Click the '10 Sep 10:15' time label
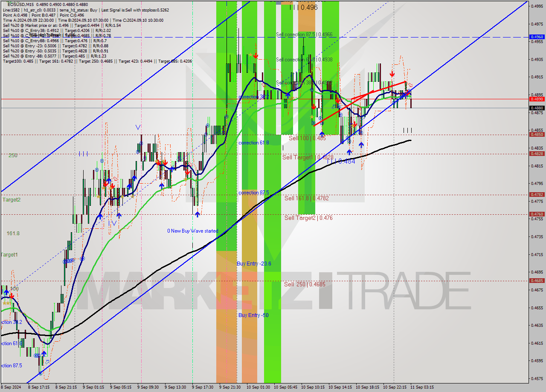 point(313,387)
